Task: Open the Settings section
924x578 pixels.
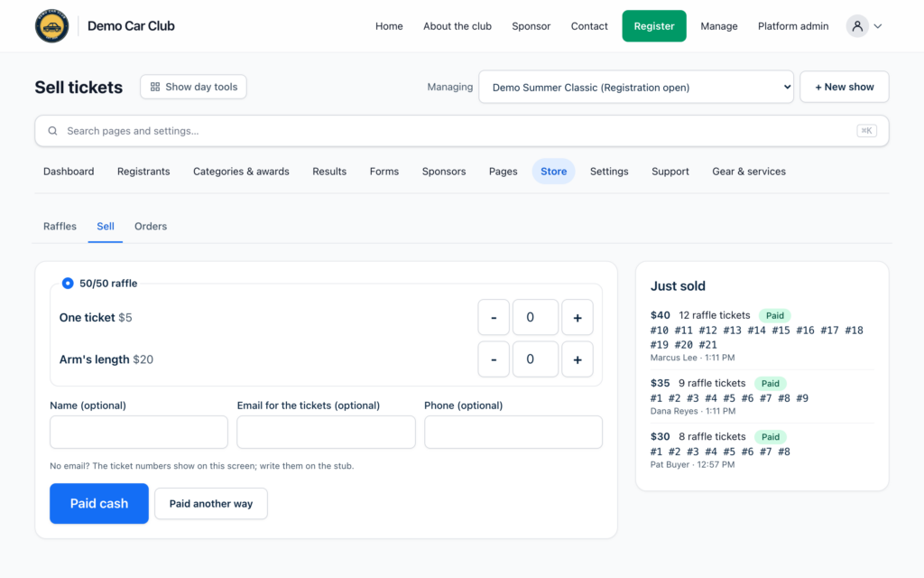Action: tap(609, 172)
